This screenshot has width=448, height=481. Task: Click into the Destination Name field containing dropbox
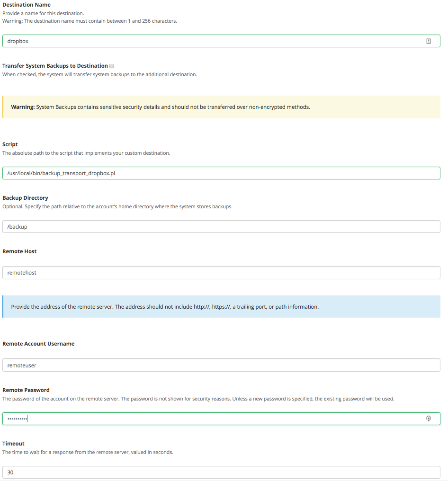(x=213, y=41)
